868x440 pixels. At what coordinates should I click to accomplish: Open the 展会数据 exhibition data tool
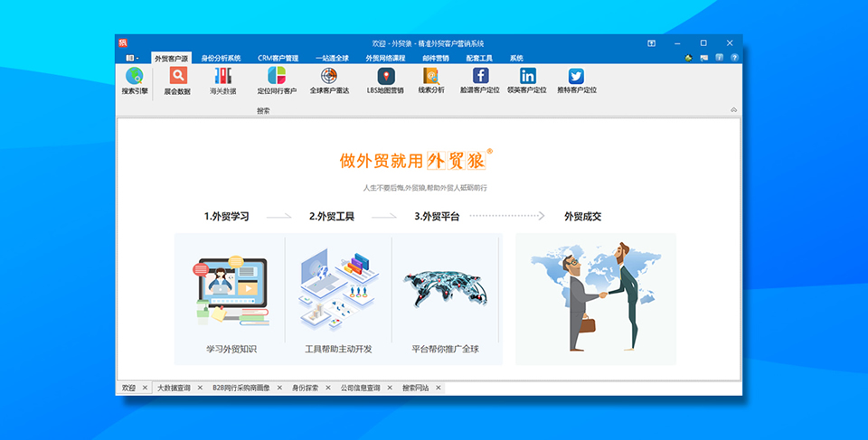(x=177, y=80)
